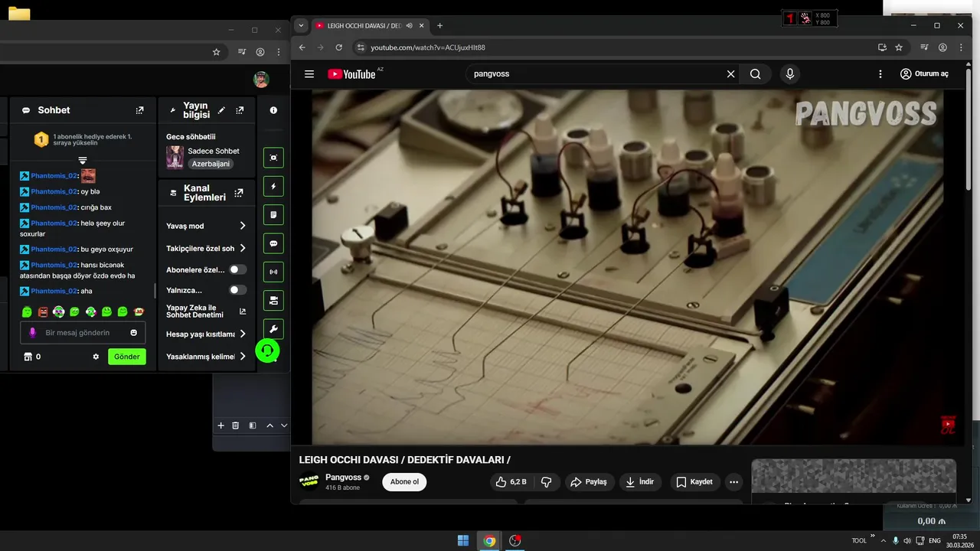Click the lightning bolt sidebar icon
This screenshot has width=980, height=551.
coord(273,186)
